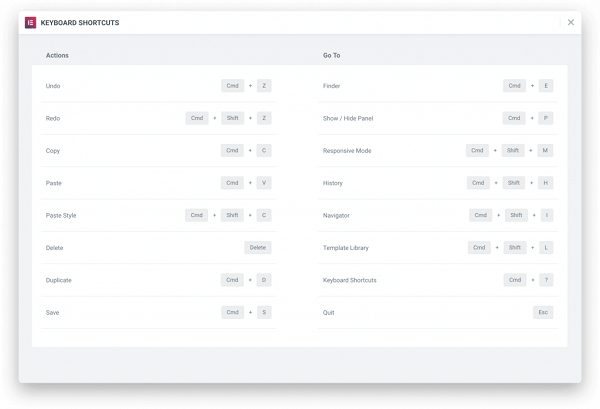Click the Shift badge in Responsive Mode row
The image size is (600, 409).
coord(513,150)
